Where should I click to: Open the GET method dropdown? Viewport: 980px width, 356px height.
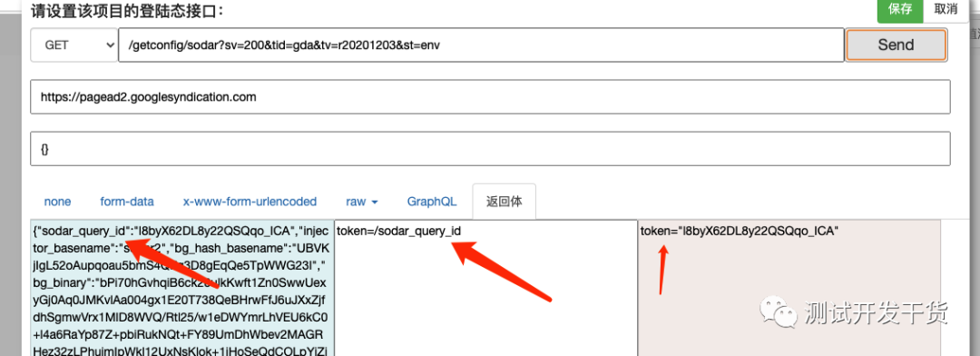[74, 45]
